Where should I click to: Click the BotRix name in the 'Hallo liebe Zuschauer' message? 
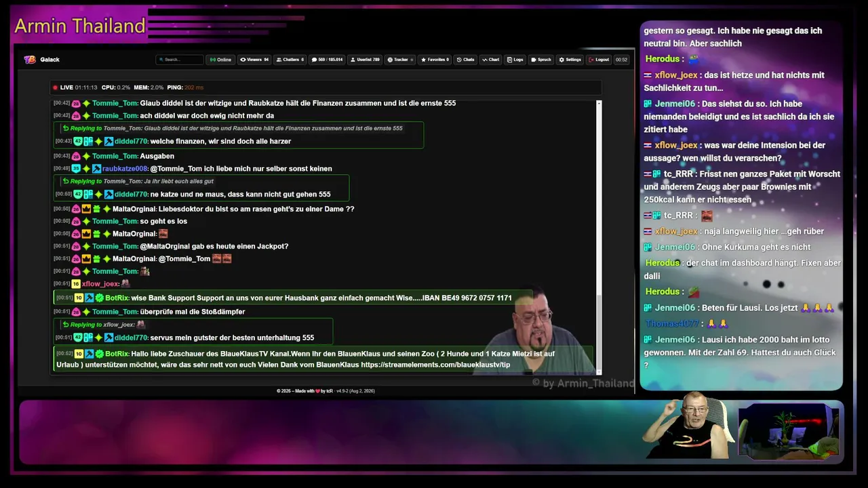click(x=117, y=354)
